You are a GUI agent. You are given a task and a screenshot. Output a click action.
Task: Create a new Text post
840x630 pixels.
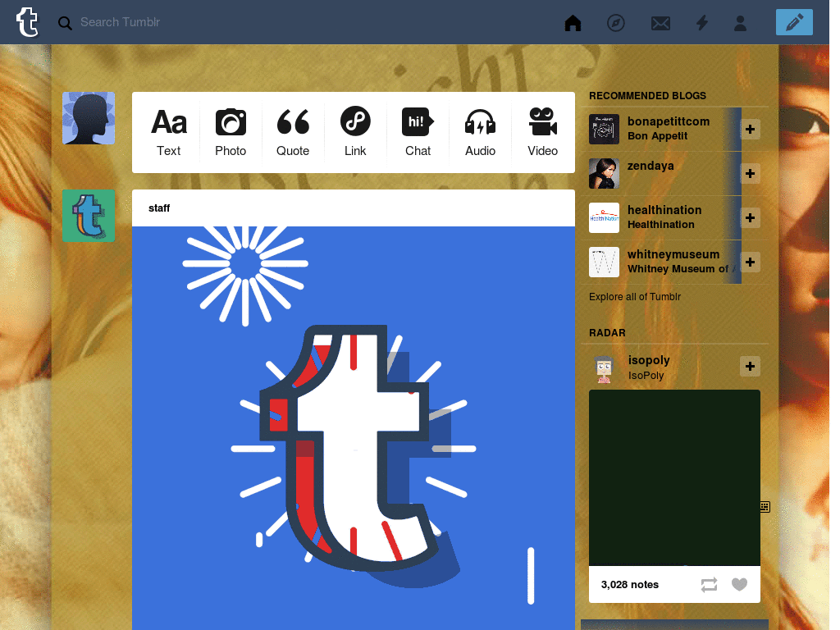pyautogui.click(x=169, y=132)
